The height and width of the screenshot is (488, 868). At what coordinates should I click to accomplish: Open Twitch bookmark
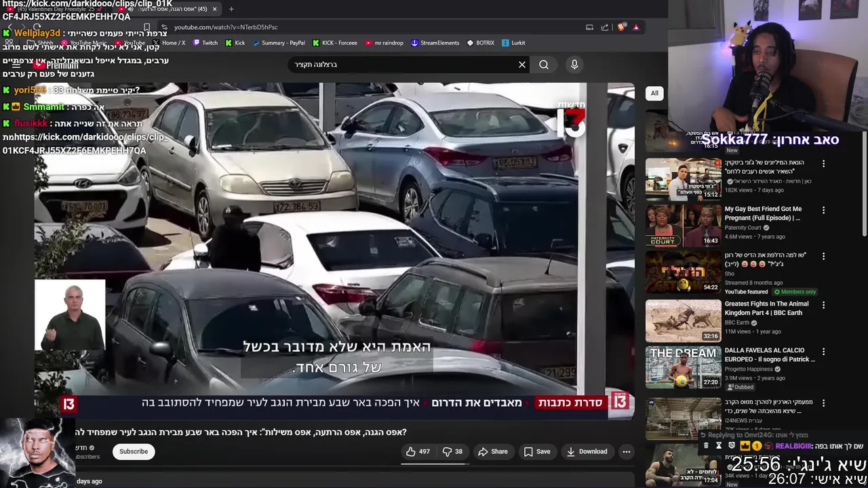pos(205,43)
